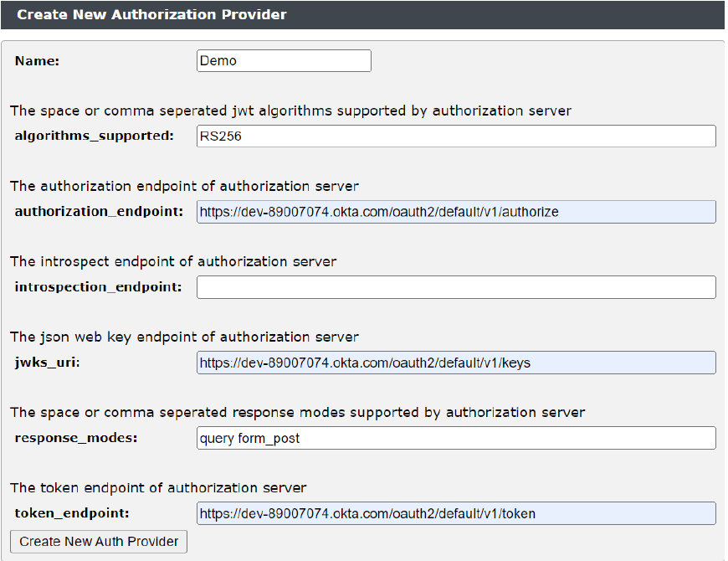The width and height of the screenshot is (728, 561).
Task: Click the introspection_endpoint: label
Action: (x=98, y=286)
